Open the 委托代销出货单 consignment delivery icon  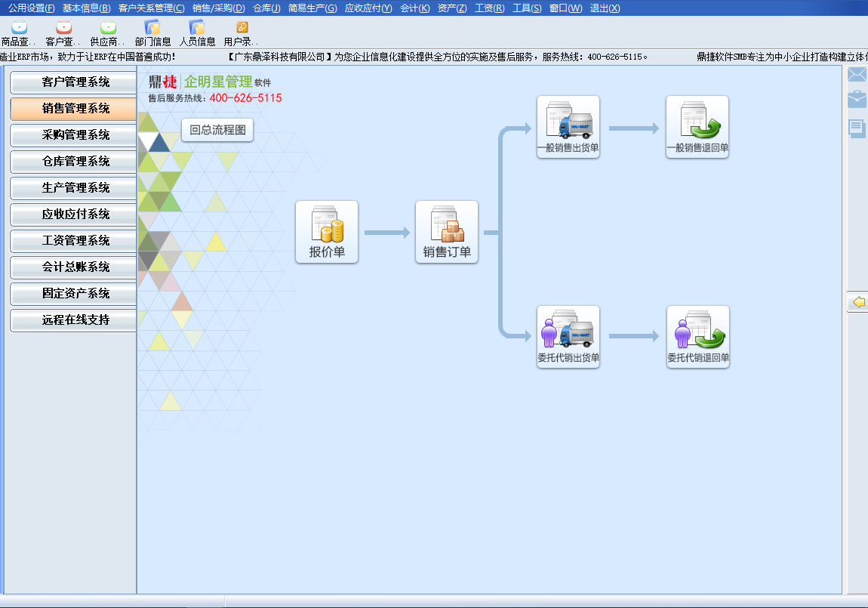pos(568,336)
